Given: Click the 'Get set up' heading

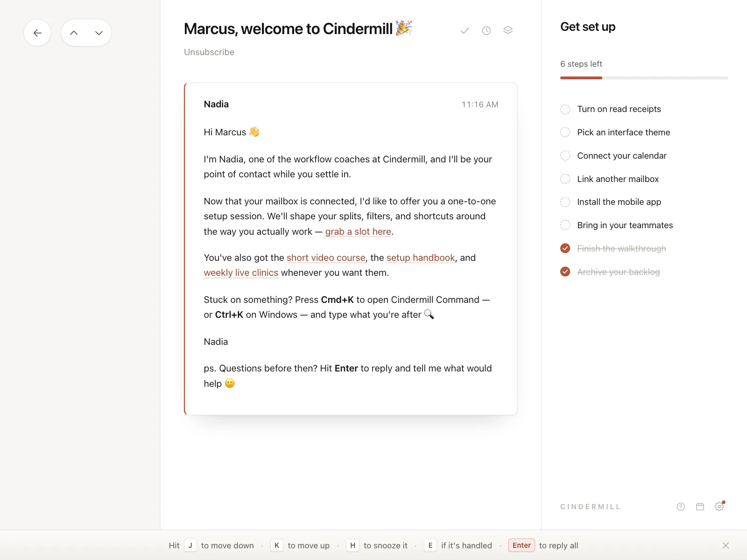Looking at the screenshot, I should [588, 27].
